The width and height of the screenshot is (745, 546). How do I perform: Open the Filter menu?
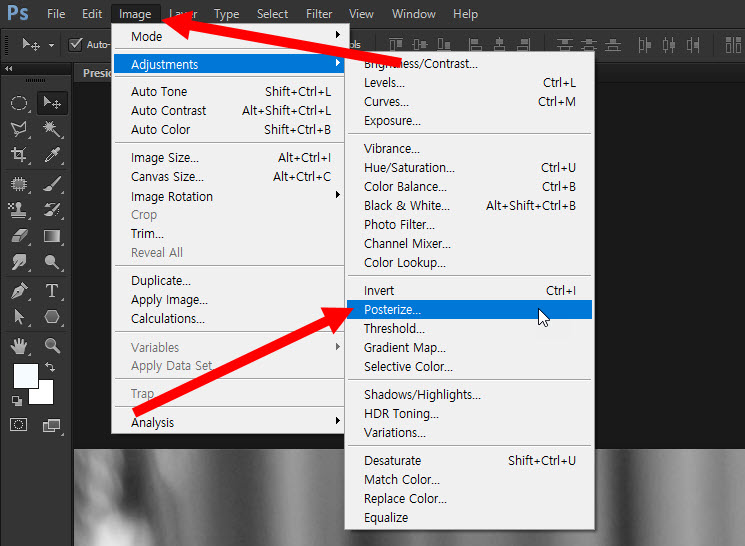point(319,14)
